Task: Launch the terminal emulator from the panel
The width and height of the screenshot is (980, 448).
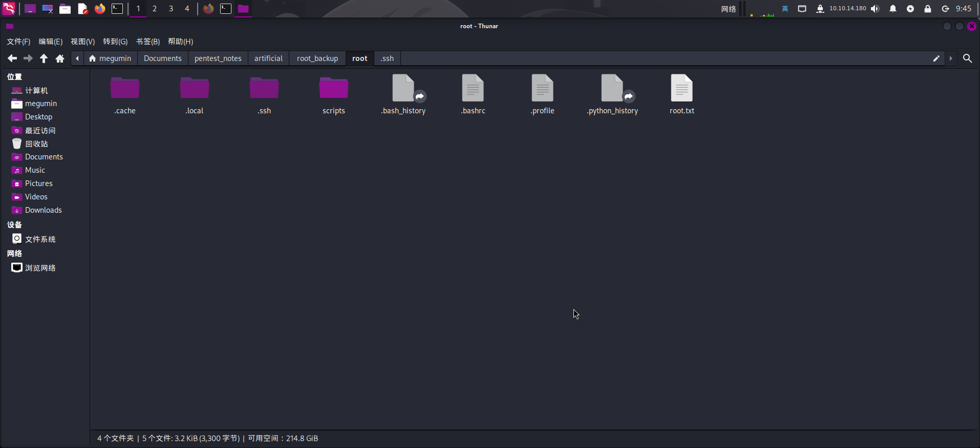Action: 117,9
